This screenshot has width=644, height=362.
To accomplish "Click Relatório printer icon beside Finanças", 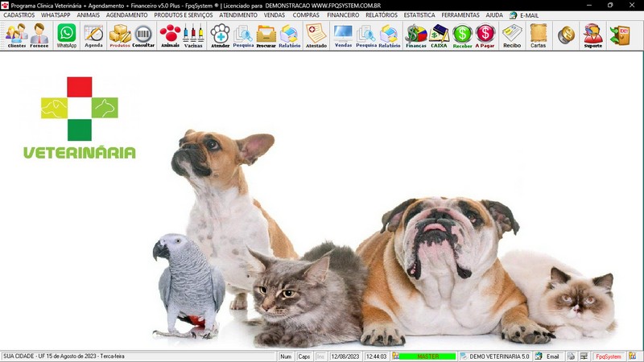I will tap(390, 35).
